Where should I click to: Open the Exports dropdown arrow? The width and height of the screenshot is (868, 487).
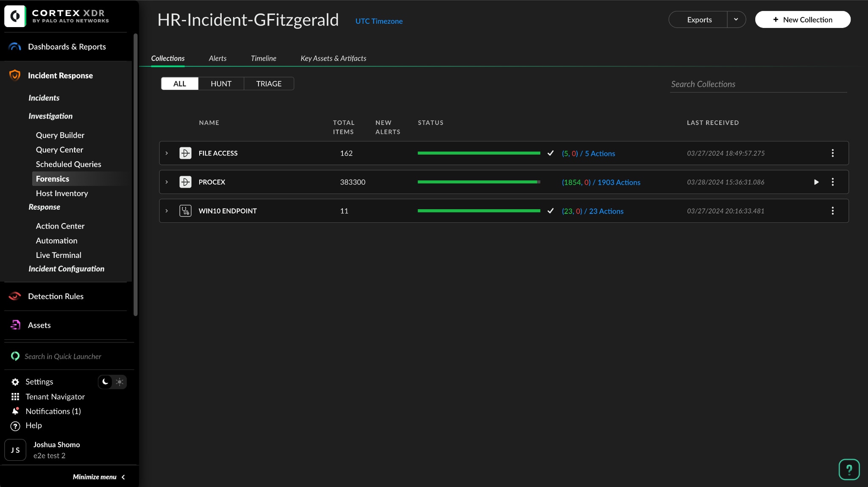coord(736,19)
